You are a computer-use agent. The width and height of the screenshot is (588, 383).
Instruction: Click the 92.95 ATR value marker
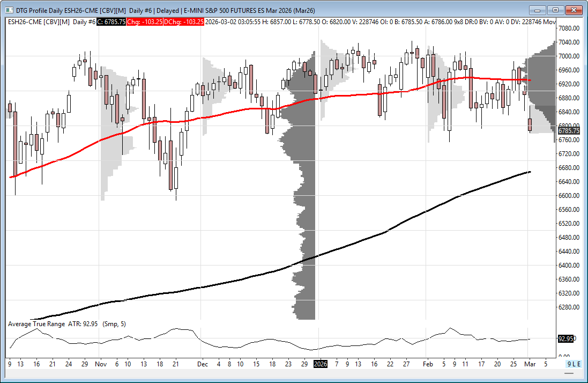coord(566,339)
